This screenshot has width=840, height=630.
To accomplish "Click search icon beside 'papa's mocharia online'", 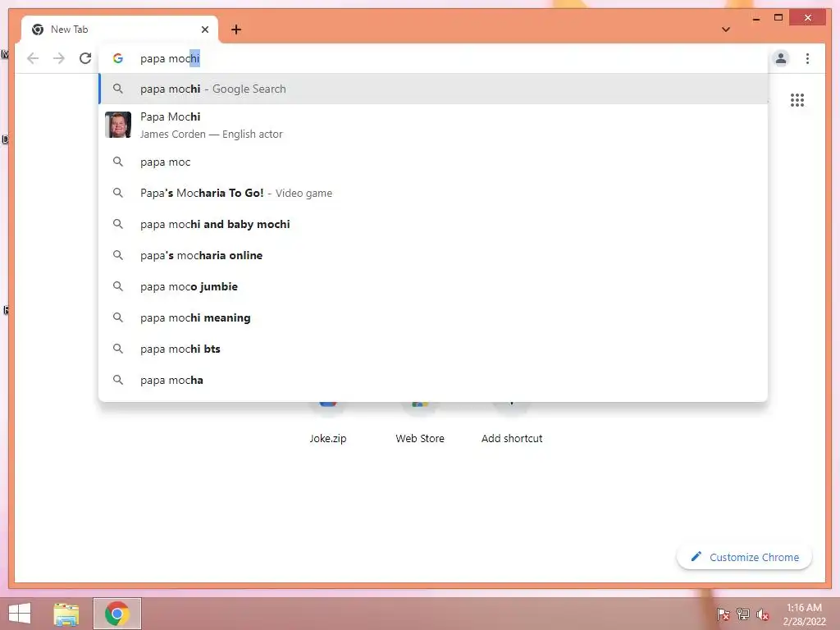I will coord(118,255).
